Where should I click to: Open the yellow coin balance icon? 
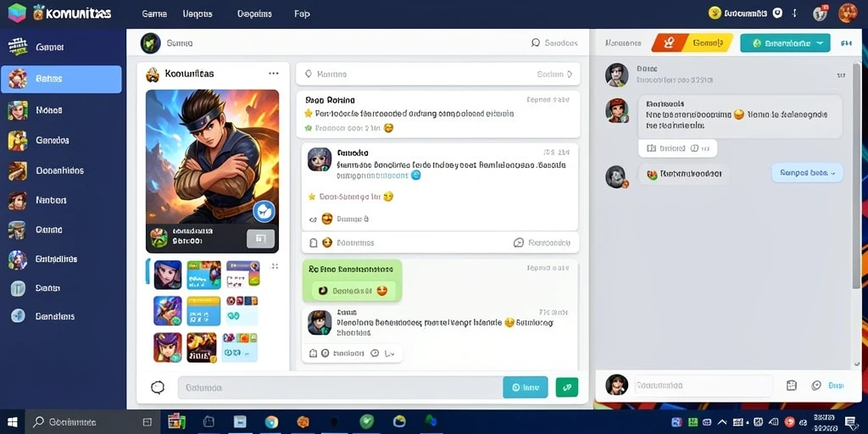(x=715, y=13)
